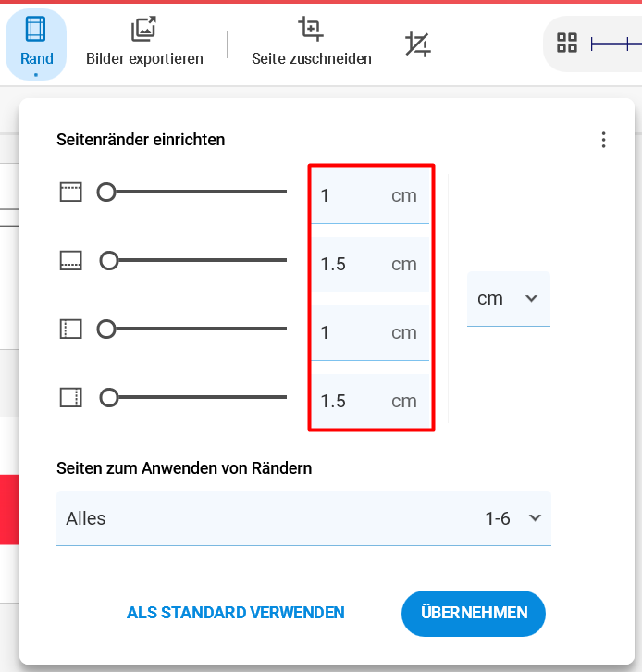Click the top margin slider handle
The image size is (642, 672).
pyautogui.click(x=106, y=192)
